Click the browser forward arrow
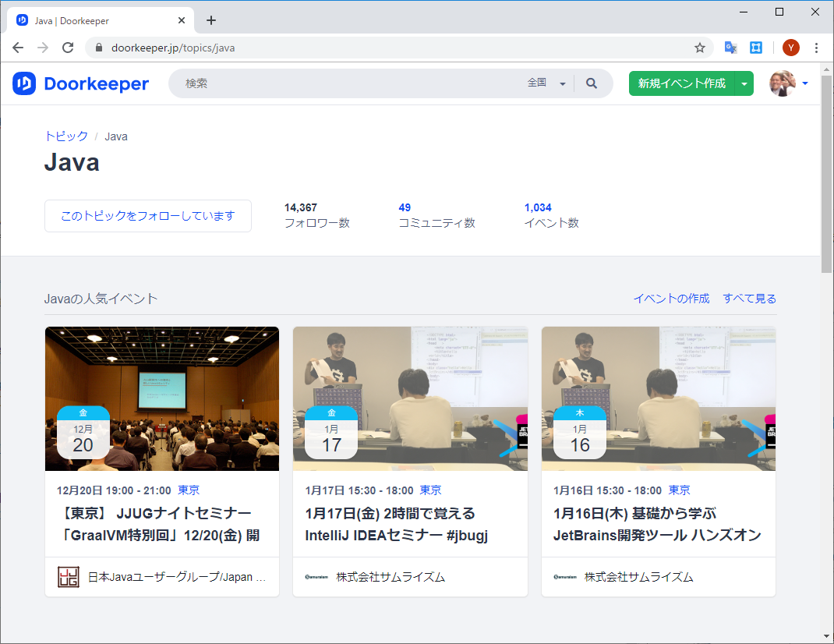834x644 pixels. pyautogui.click(x=43, y=48)
